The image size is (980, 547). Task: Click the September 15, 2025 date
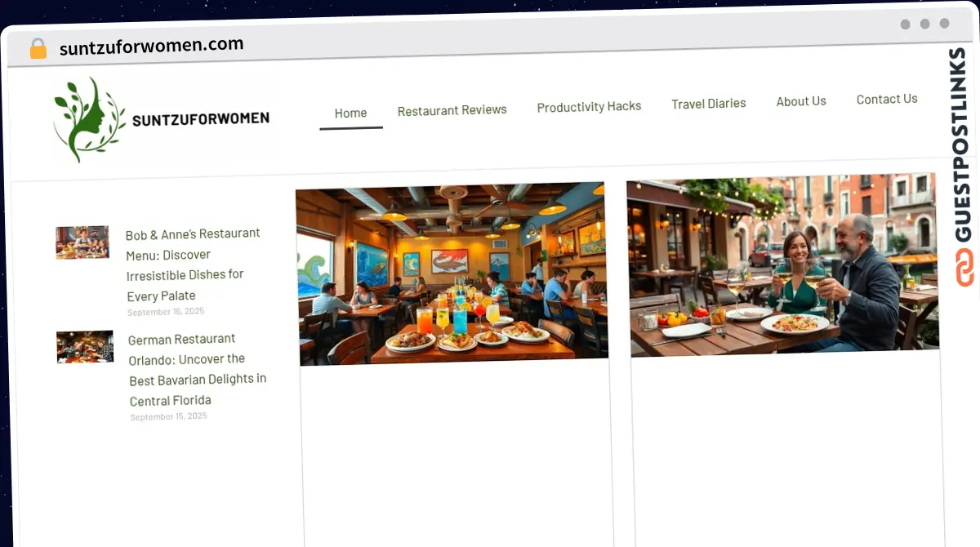(x=168, y=416)
